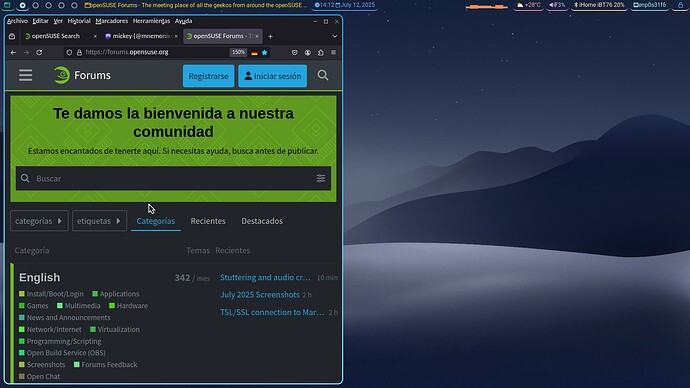Viewport: 690px width, 388px height.
Task: Open the Pocket save icon in toolbar
Action: pyautogui.click(x=294, y=52)
